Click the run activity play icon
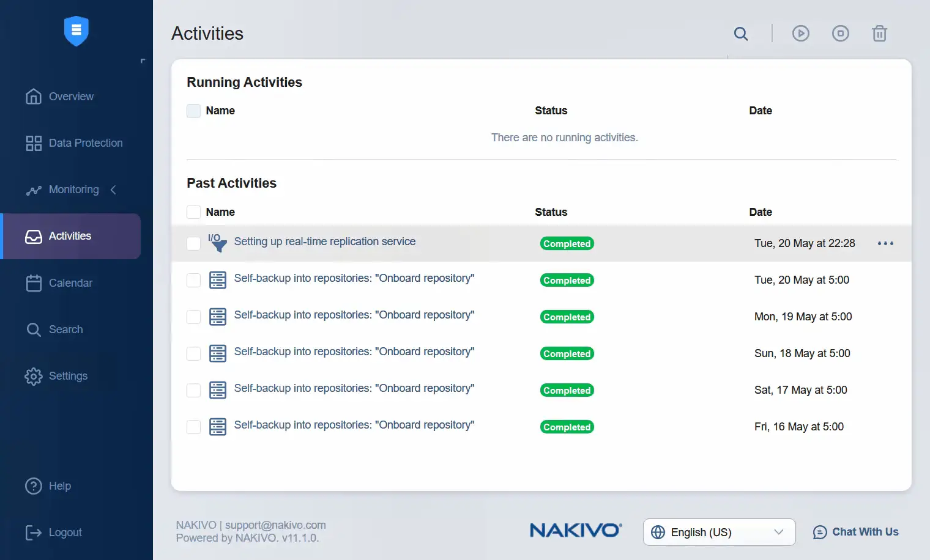 coord(800,34)
